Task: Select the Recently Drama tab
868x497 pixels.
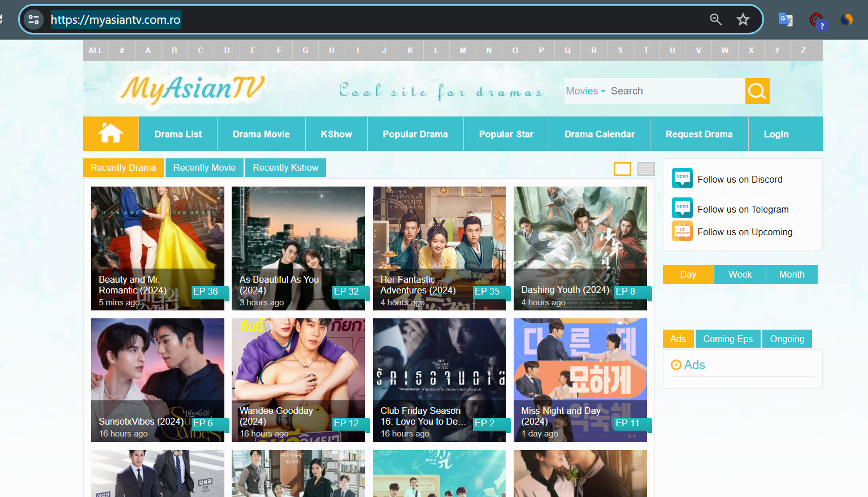Action: (x=123, y=167)
